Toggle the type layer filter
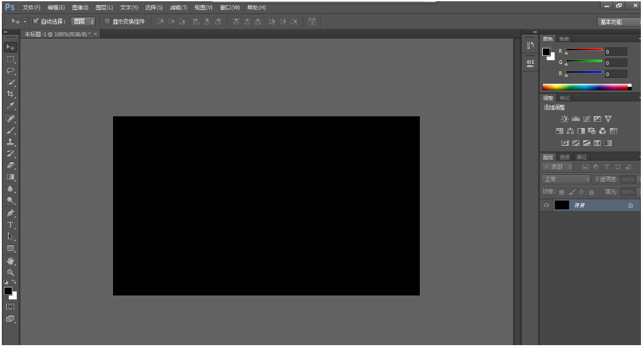 tap(607, 167)
